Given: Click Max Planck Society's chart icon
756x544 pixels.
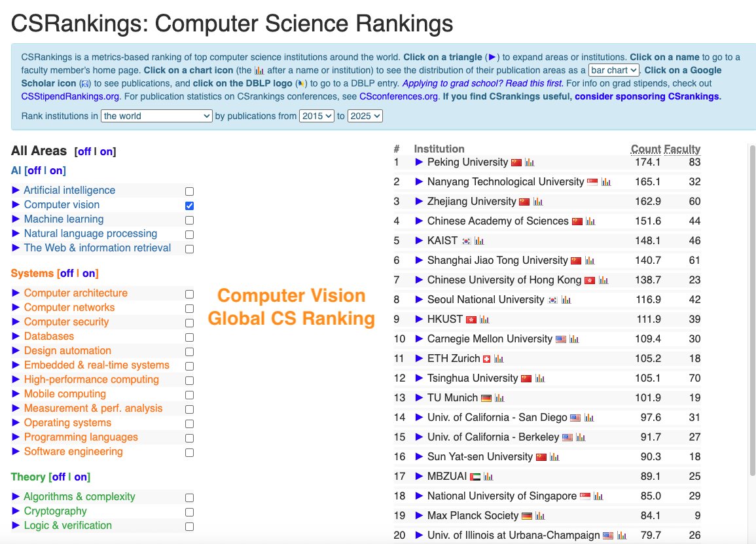Looking at the screenshot, I should click(x=540, y=516).
